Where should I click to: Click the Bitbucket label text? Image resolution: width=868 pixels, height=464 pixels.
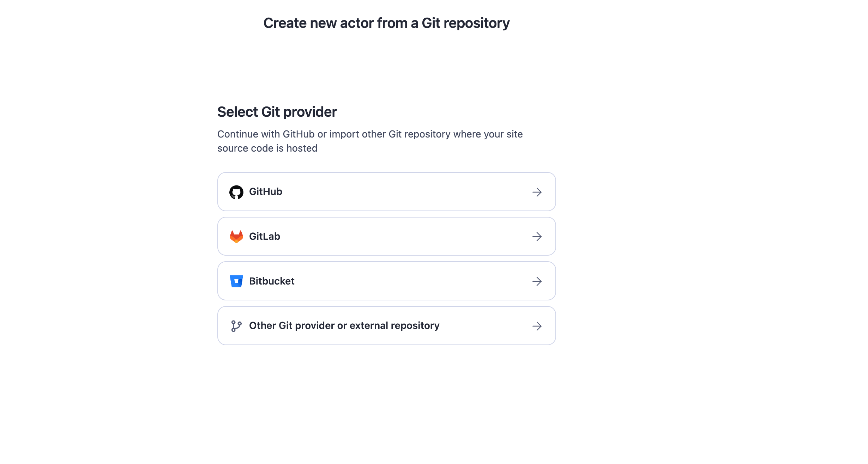pos(272,281)
